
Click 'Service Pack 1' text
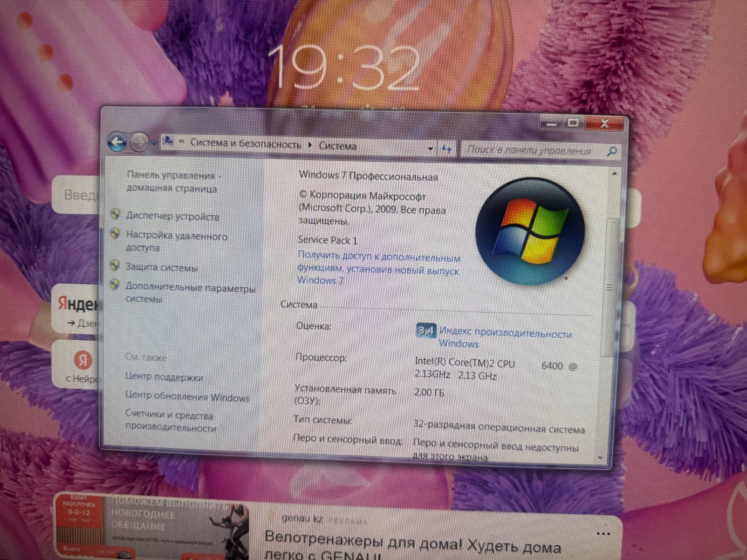[328, 240]
